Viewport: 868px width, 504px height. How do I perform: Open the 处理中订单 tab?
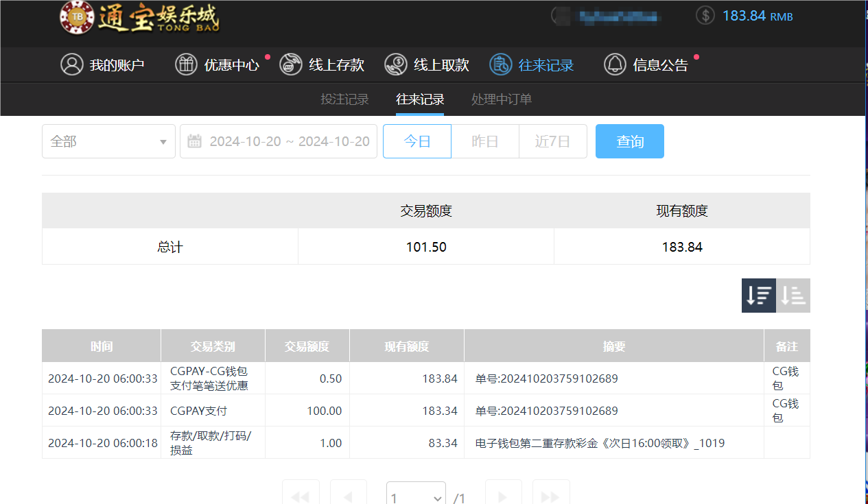tap(502, 99)
